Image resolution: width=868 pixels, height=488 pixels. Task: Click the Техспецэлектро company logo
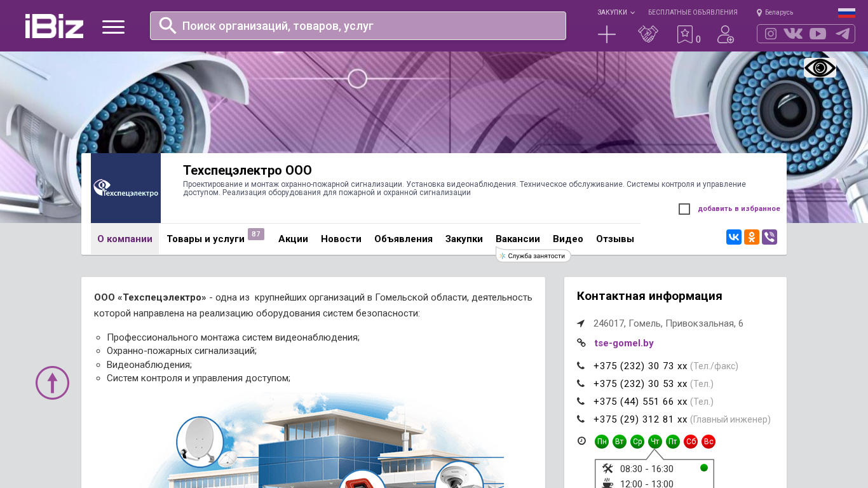pos(126,188)
